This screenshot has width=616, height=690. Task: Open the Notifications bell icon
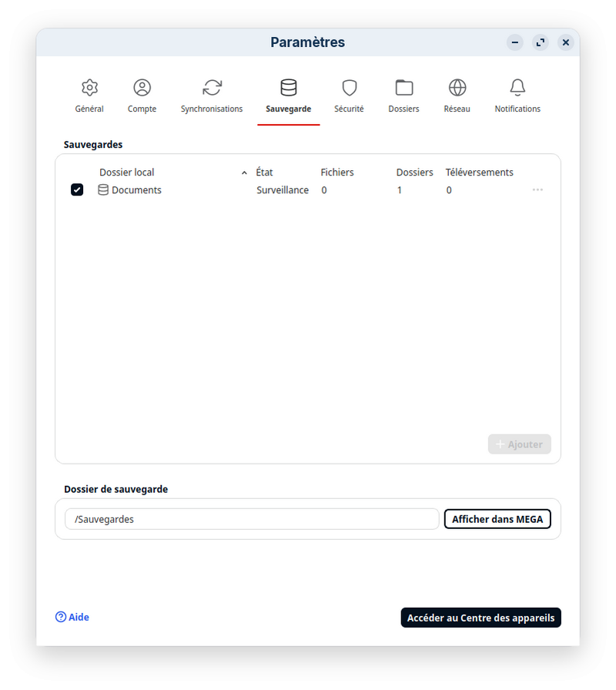[x=517, y=88]
